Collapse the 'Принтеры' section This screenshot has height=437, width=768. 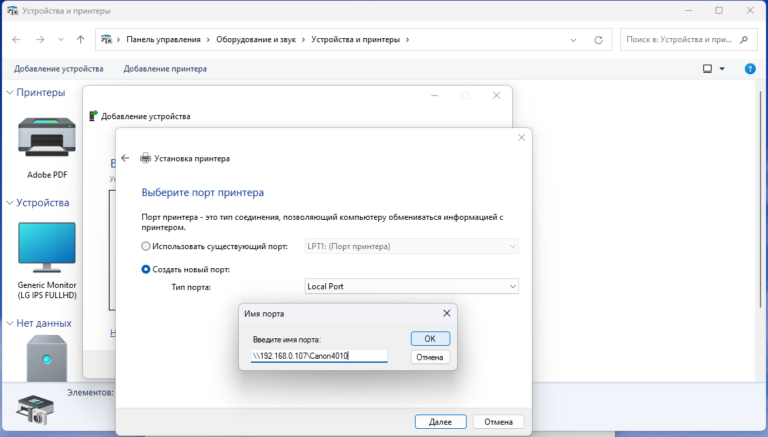(x=10, y=93)
